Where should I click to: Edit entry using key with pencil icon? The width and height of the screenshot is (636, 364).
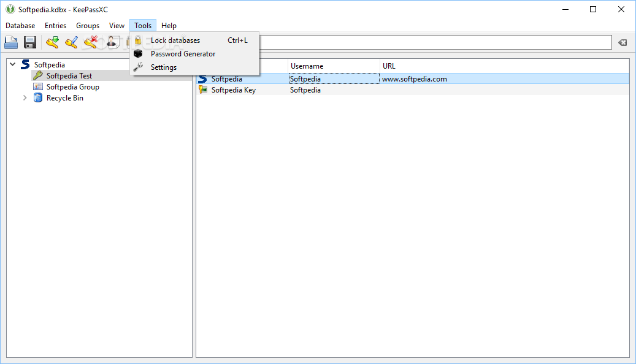(71, 42)
